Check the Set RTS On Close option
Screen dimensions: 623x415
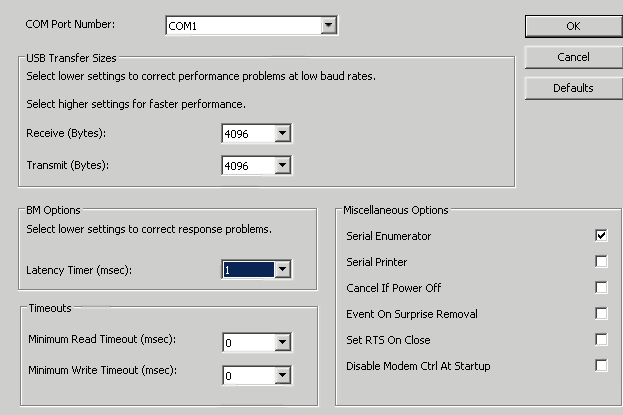pos(601,339)
